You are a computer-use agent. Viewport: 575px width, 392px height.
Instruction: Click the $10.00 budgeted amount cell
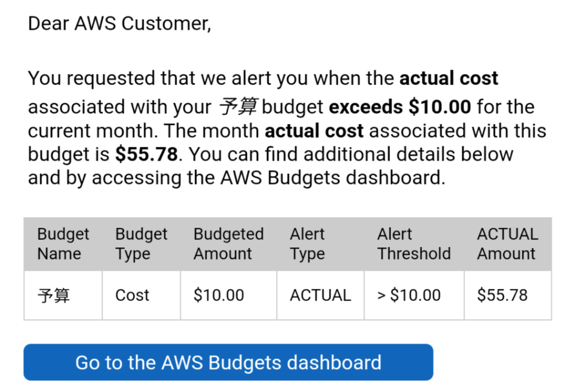(x=228, y=295)
